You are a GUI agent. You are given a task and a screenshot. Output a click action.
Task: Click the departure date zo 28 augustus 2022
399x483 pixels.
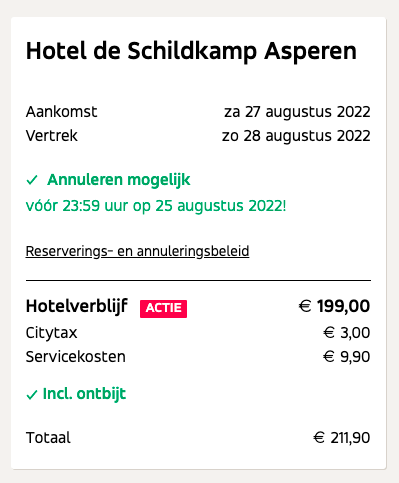pos(296,136)
